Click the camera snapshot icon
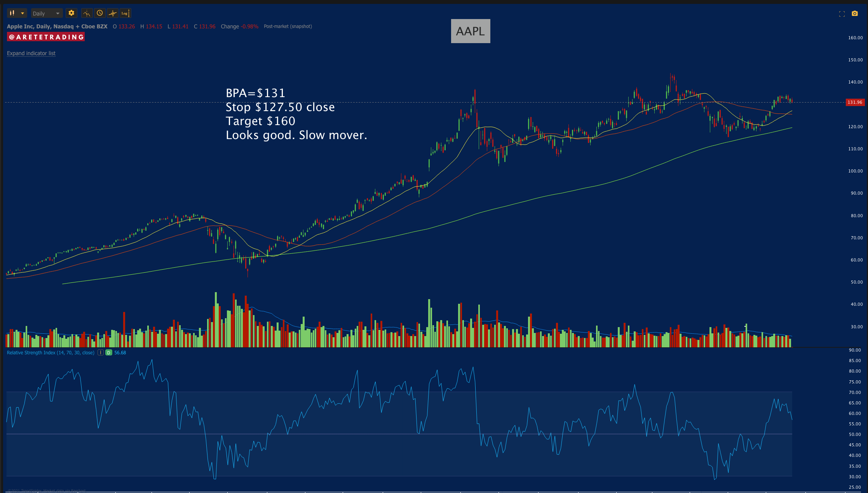868x493 pixels. [x=855, y=14]
